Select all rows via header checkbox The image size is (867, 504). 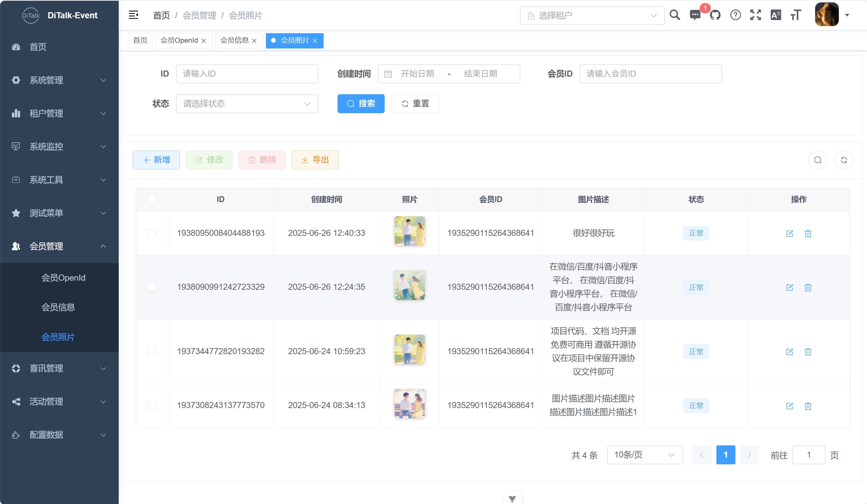[x=152, y=199]
